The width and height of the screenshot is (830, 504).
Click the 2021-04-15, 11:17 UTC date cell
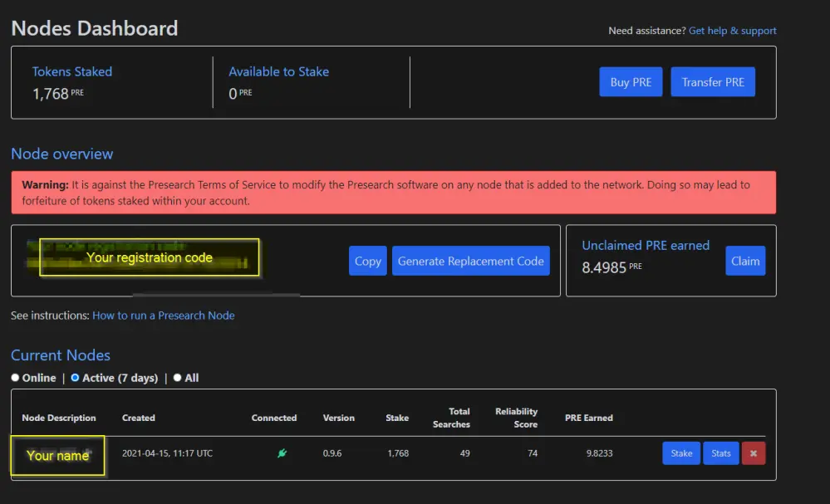click(167, 453)
